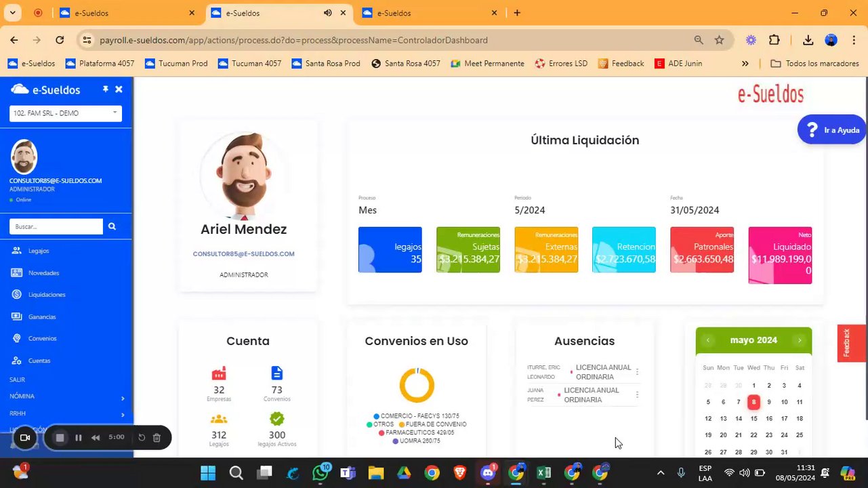
Task: Open the company selector 102. FAM SRL - DEMO
Action: (x=66, y=113)
